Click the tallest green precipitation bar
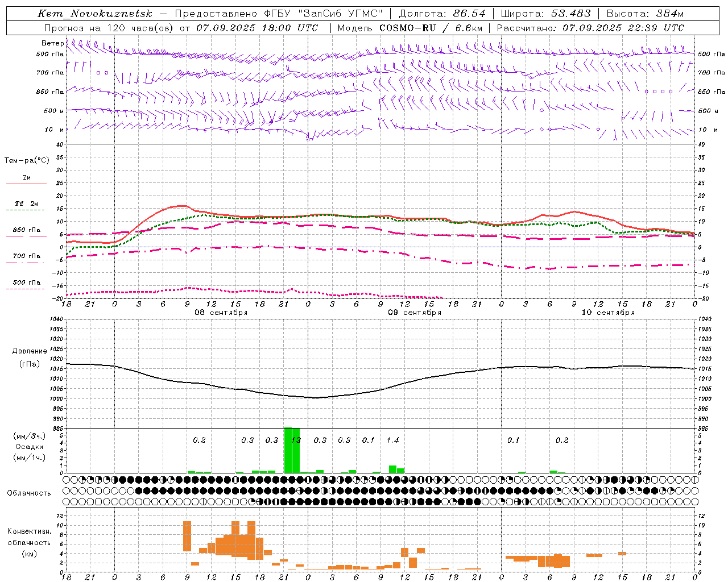Image resolution: width=728 pixels, height=582 pixels. pyautogui.click(x=288, y=450)
